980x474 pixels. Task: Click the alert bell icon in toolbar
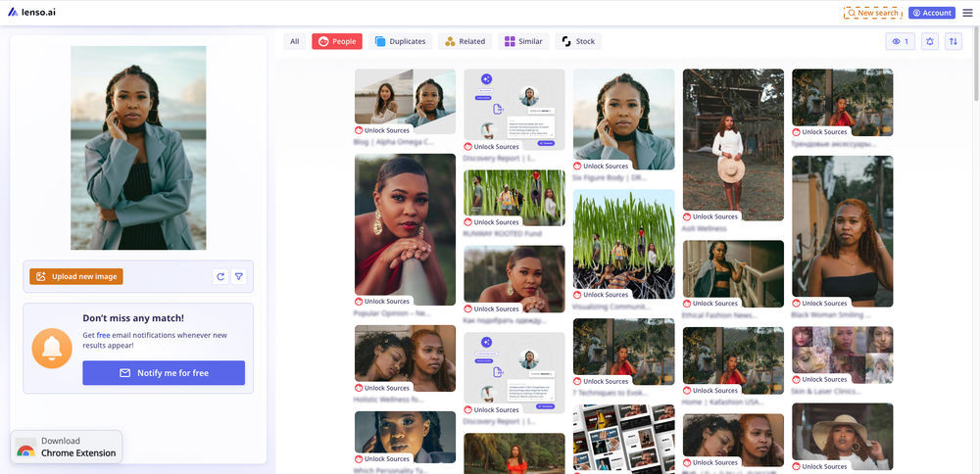[929, 41]
